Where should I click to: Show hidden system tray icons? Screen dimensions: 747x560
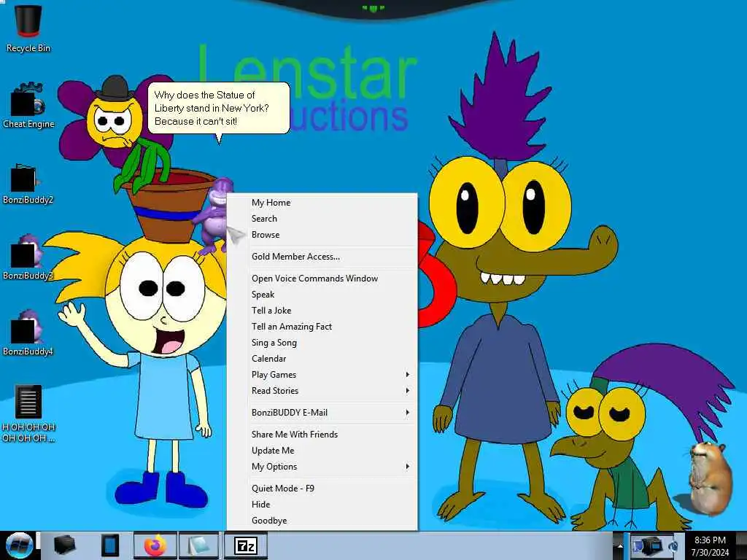pos(620,545)
